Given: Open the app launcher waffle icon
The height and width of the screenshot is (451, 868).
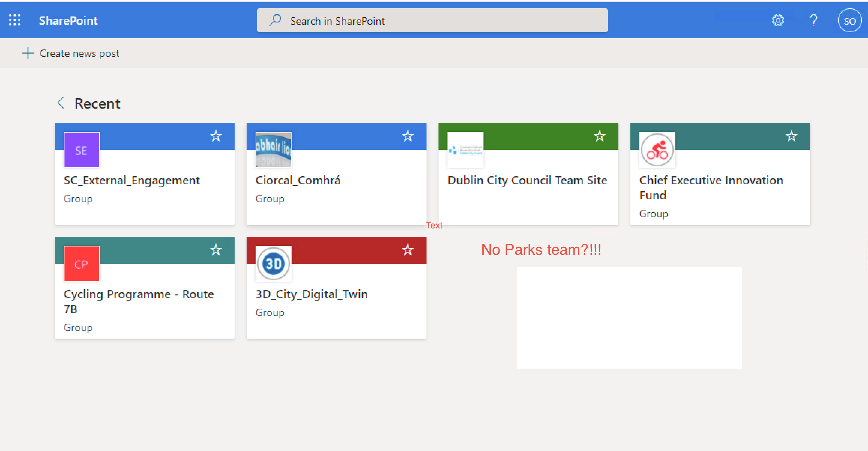Looking at the screenshot, I should 15,20.
